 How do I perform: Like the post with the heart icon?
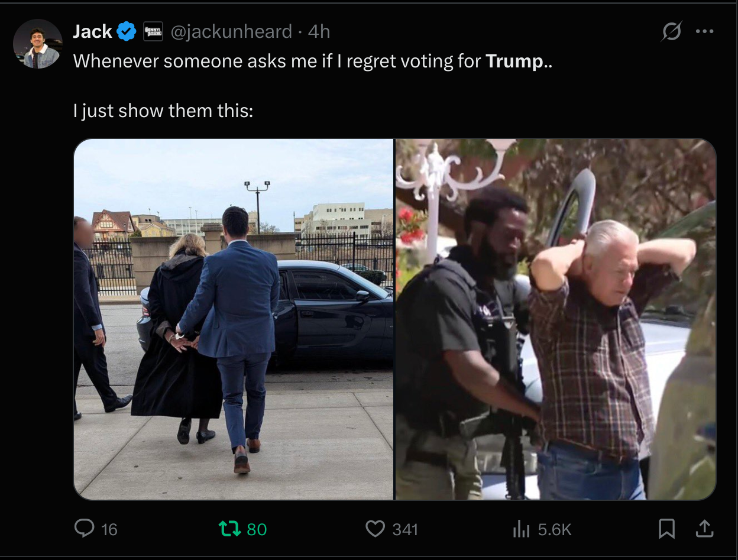coord(375,528)
